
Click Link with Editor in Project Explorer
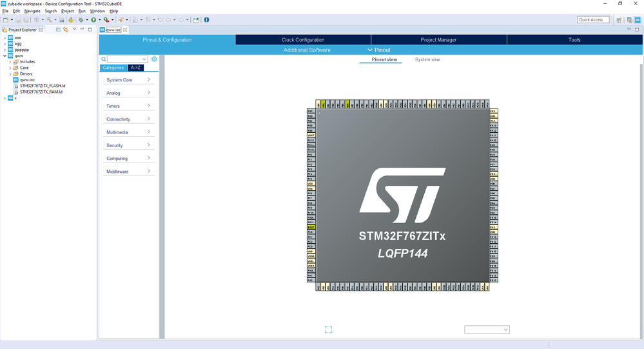click(x=66, y=30)
